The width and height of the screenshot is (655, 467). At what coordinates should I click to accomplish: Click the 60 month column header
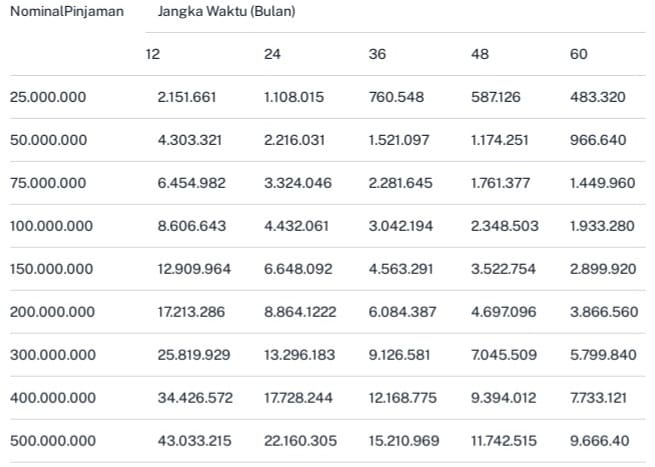(x=579, y=54)
